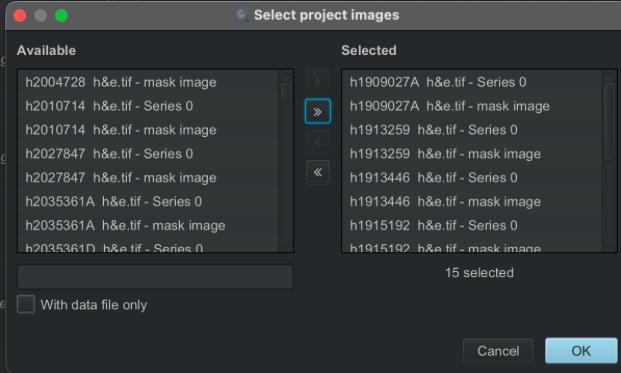Click the Available list scroll-up arrow

pyautogui.click(x=286, y=74)
